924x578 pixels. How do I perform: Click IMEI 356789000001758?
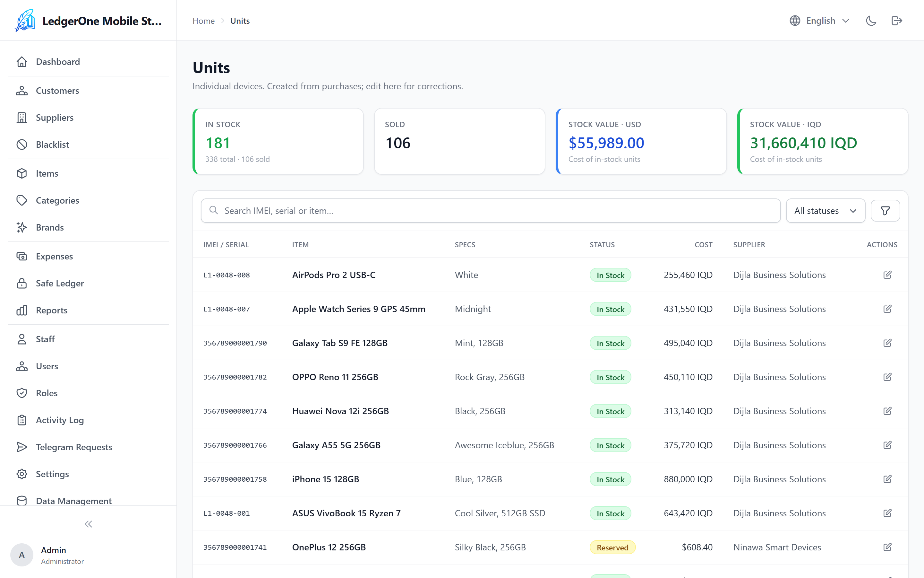coord(235,479)
